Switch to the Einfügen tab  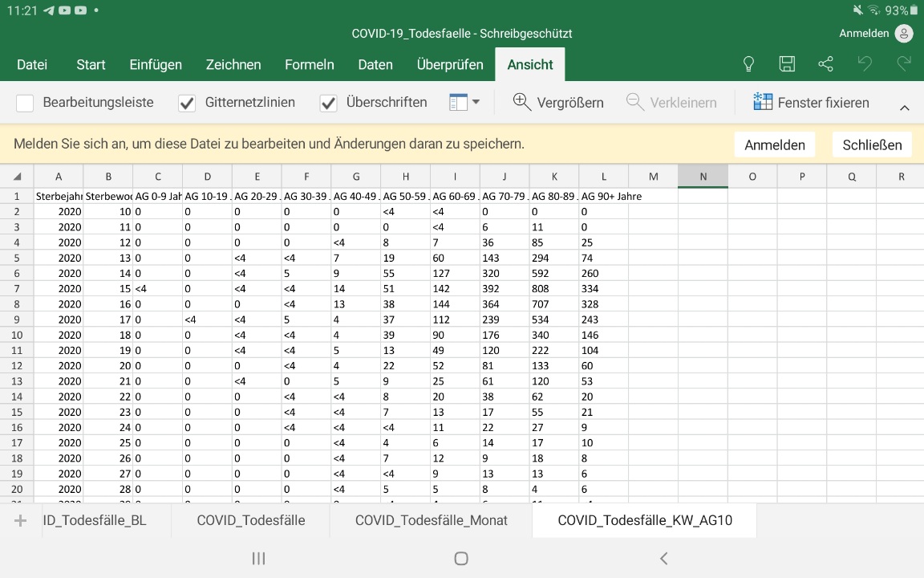156,65
